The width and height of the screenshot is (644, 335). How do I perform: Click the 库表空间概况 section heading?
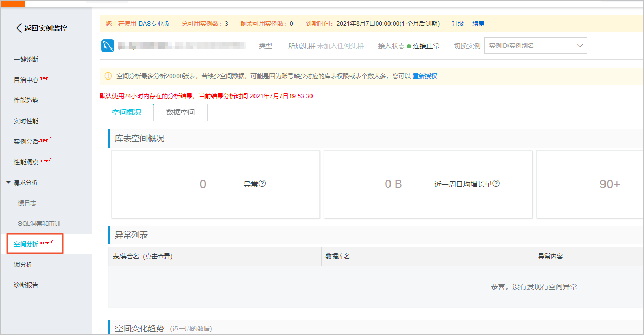point(140,139)
